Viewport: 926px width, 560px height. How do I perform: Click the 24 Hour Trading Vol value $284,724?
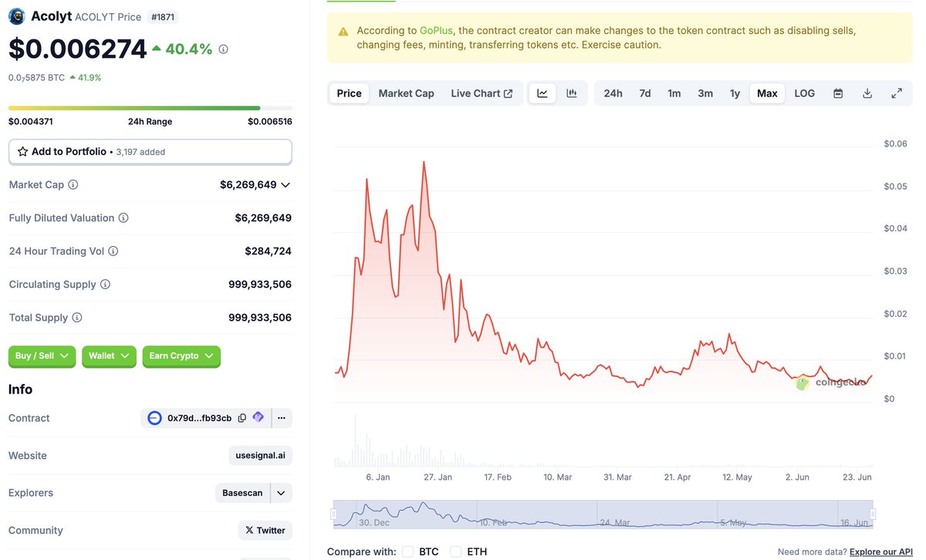click(x=269, y=251)
